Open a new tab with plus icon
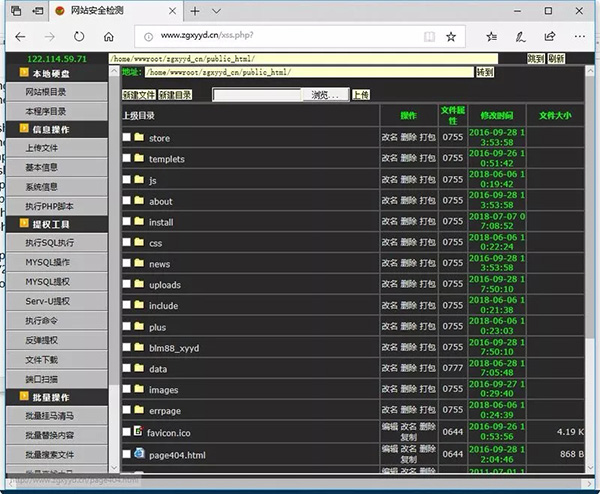The image size is (600, 494). [x=195, y=11]
